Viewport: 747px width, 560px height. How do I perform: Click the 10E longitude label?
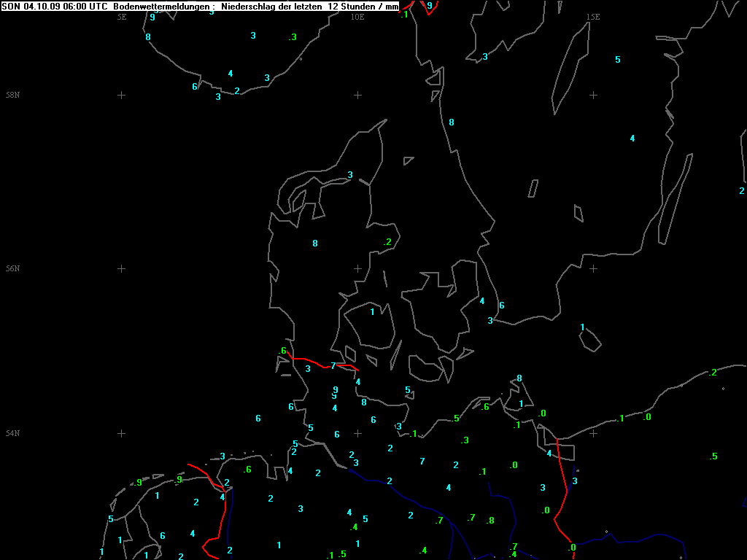pos(357,17)
